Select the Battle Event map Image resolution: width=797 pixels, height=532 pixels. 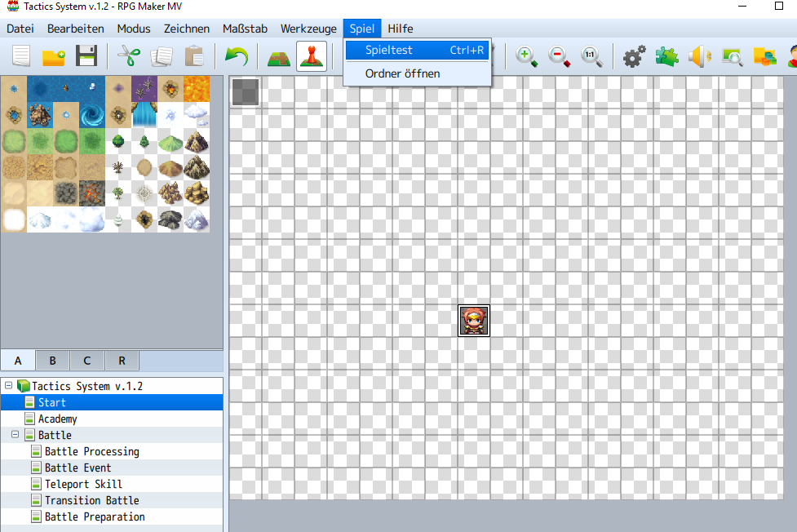(x=112, y=468)
